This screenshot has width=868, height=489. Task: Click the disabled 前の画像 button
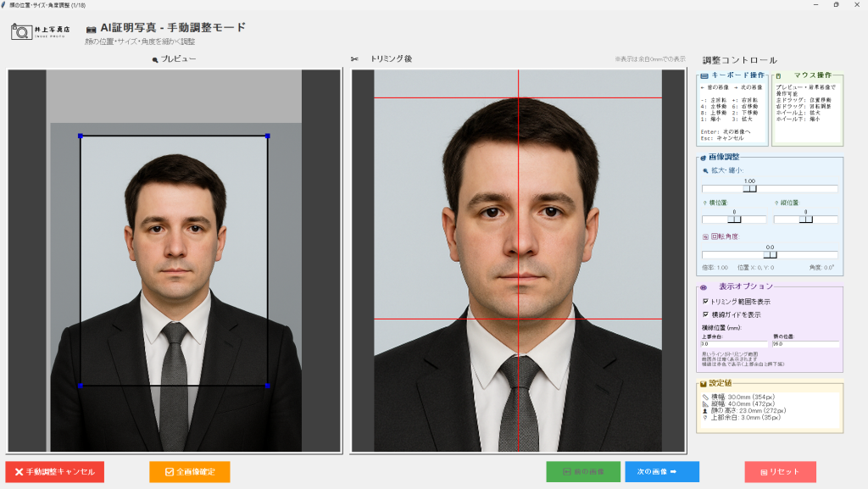[x=583, y=472]
